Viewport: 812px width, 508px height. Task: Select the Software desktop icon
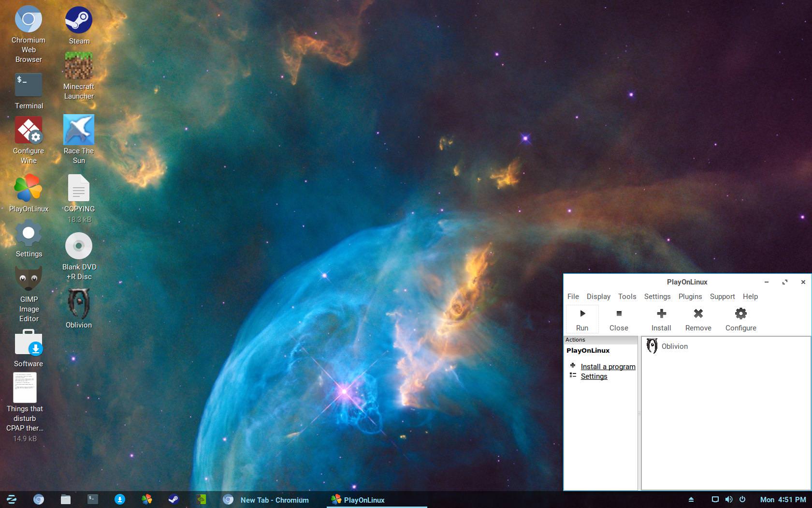(29, 348)
